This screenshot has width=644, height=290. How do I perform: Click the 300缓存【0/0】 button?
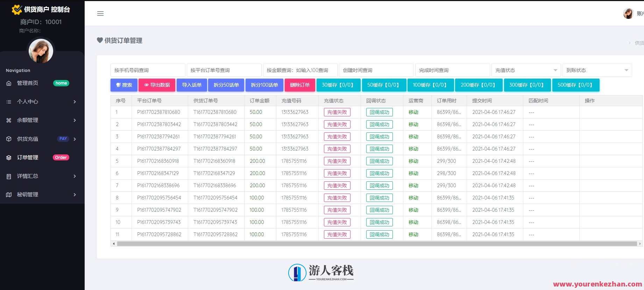[527, 85]
